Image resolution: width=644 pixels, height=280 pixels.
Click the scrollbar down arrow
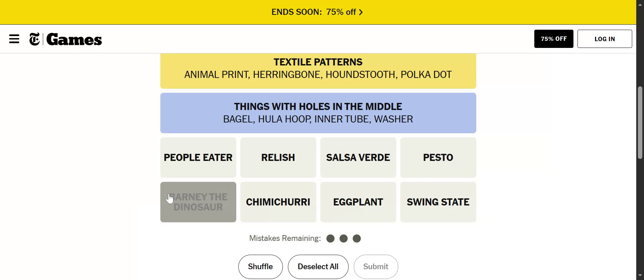point(640,276)
